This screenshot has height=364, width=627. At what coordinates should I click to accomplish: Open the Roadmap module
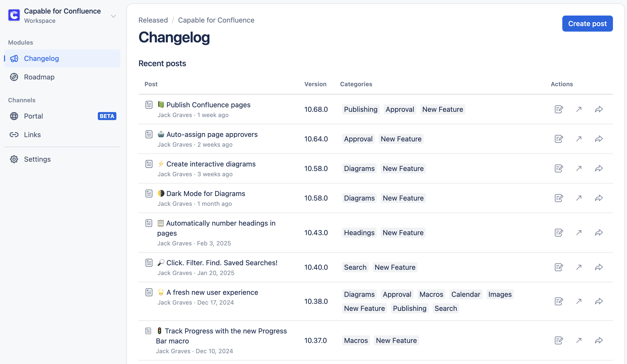click(62, 77)
